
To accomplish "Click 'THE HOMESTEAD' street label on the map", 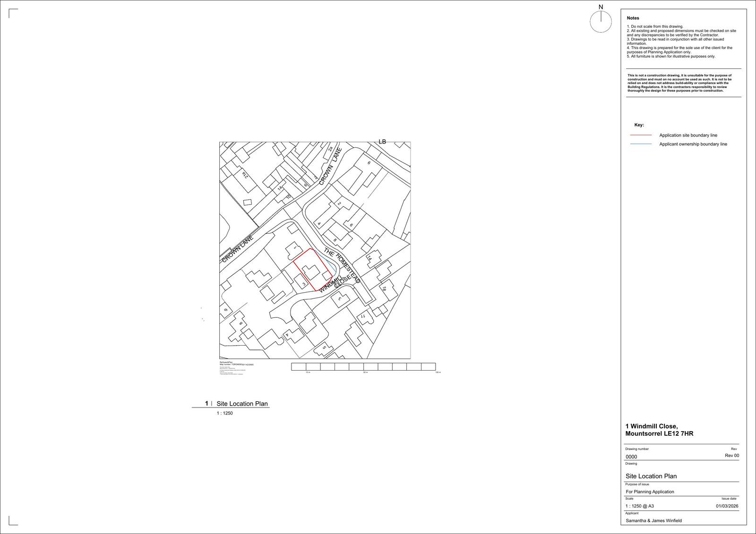I will 342,265.
